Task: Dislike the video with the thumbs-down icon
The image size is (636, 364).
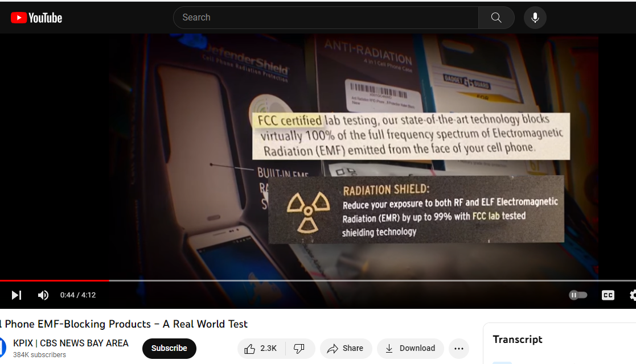Action: pos(300,348)
